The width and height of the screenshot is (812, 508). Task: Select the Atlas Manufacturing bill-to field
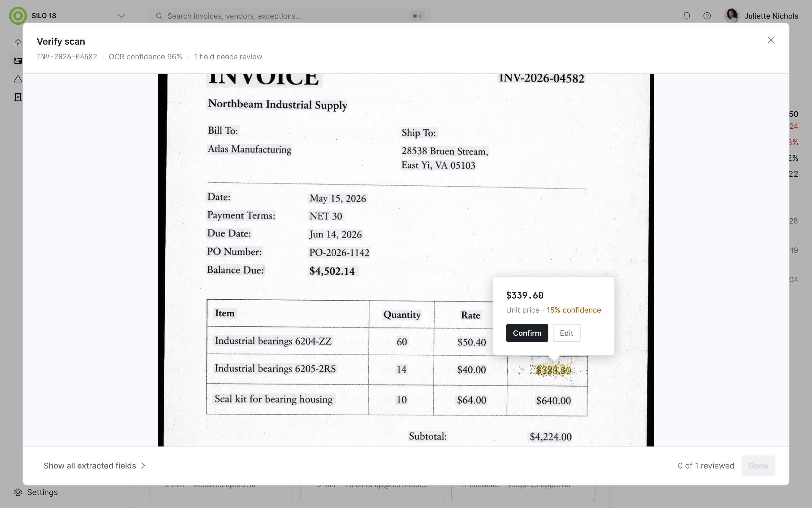pos(249,149)
